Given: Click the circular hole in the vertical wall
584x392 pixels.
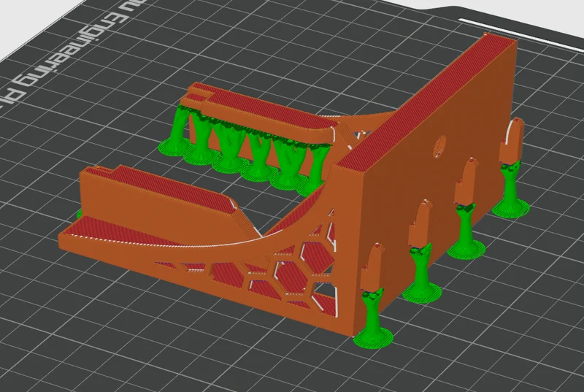Looking at the screenshot, I should [x=439, y=146].
